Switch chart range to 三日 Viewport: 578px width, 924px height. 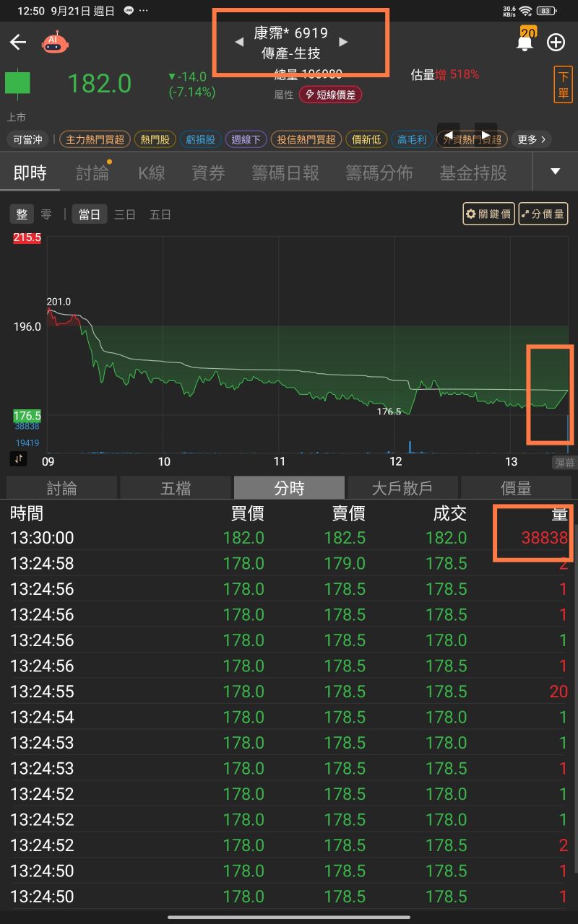tap(125, 214)
